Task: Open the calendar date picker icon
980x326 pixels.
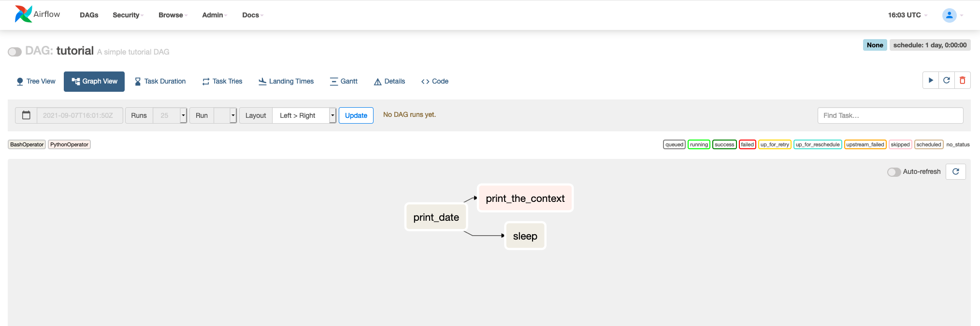Action: click(x=26, y=115)
